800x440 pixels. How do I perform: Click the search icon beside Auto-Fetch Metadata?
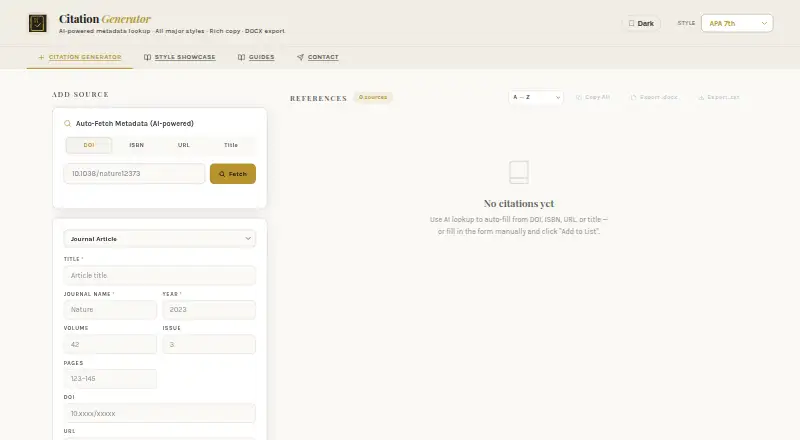tap(67, 124)
